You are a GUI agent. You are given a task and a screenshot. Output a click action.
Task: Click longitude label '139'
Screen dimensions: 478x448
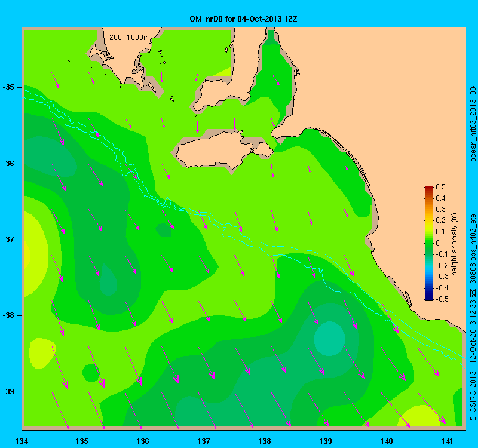click(326, 441)
